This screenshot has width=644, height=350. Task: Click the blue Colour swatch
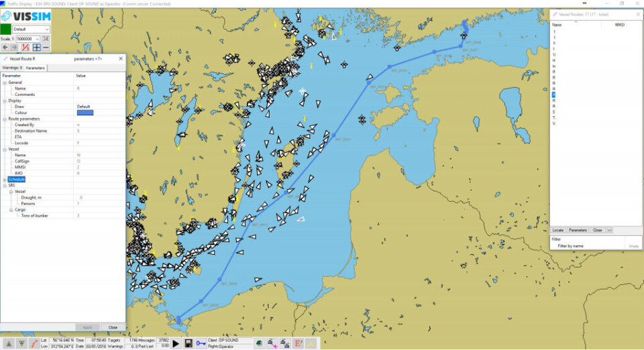coord(85,113)
